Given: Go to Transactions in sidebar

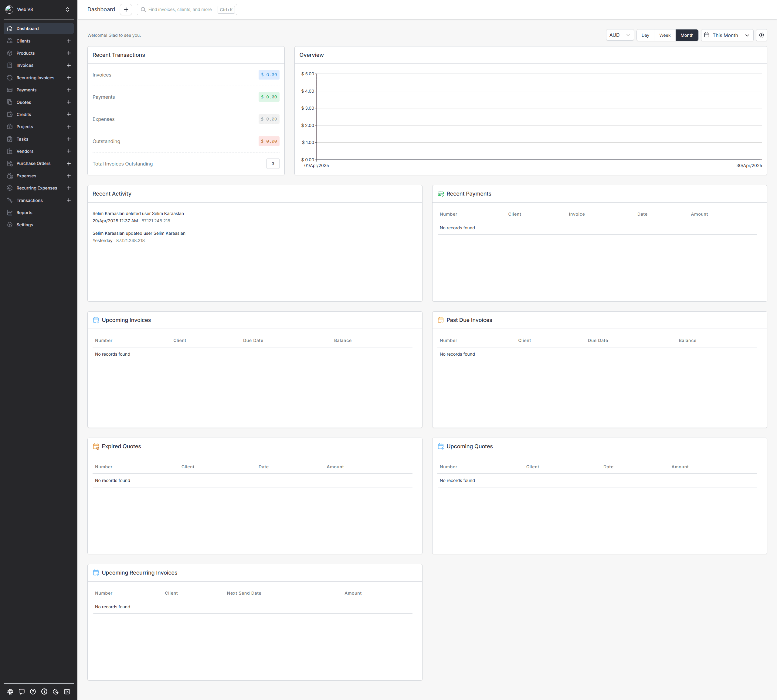Looking at the screenshot, I should pos(30,200).
